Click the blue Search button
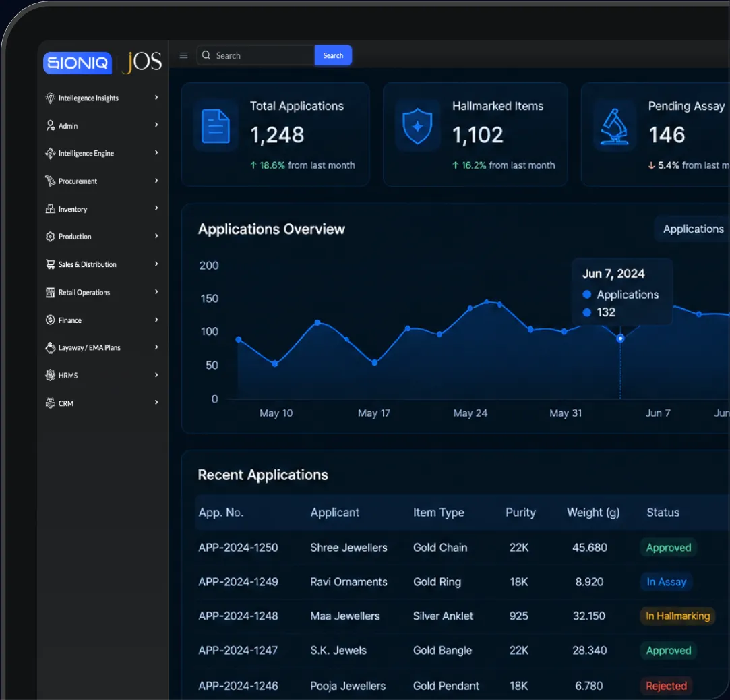The width and height of the screenshot is (730, 700). 334,55
